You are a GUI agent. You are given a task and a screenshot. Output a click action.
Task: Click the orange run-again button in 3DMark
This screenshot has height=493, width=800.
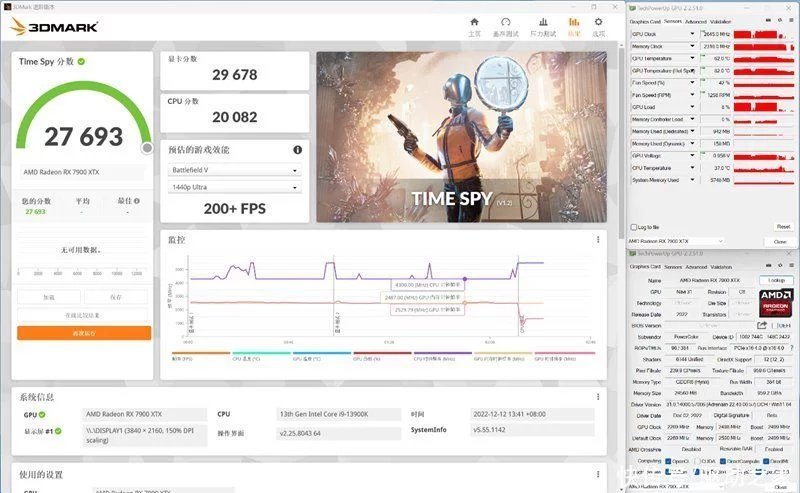tap(84, 333)
